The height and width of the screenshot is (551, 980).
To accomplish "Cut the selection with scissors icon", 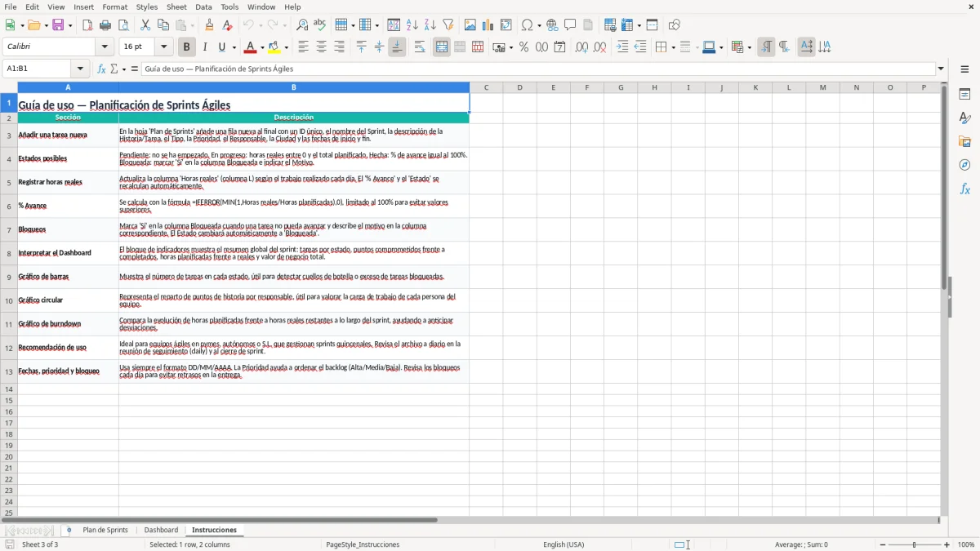I will (145, 25).
